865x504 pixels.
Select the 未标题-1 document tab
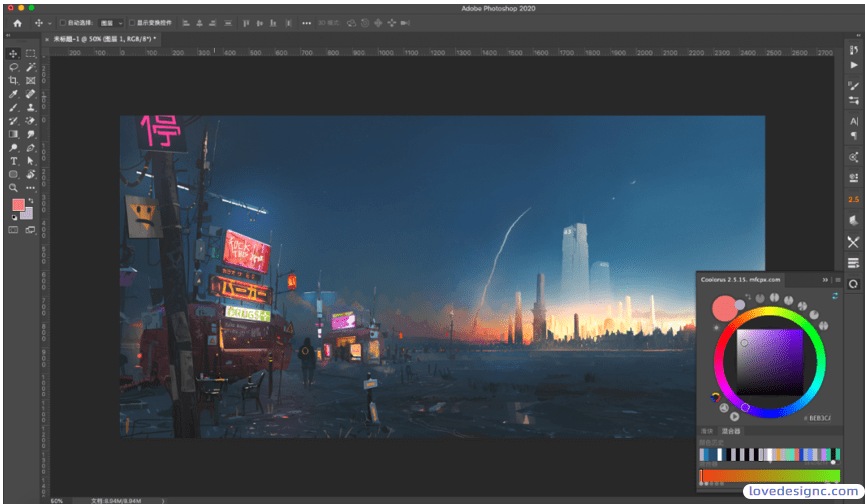pos(104,39)
